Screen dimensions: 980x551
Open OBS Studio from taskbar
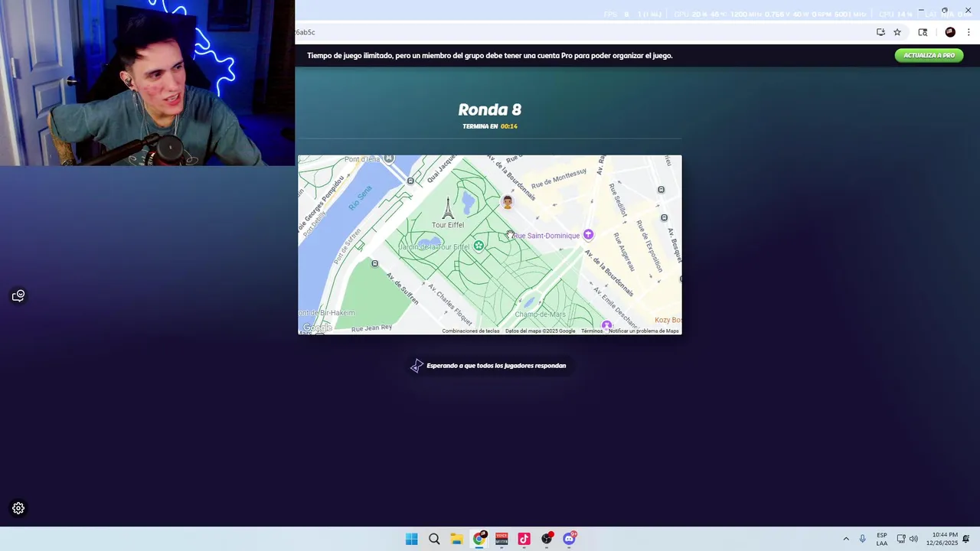tap(547, 539)
